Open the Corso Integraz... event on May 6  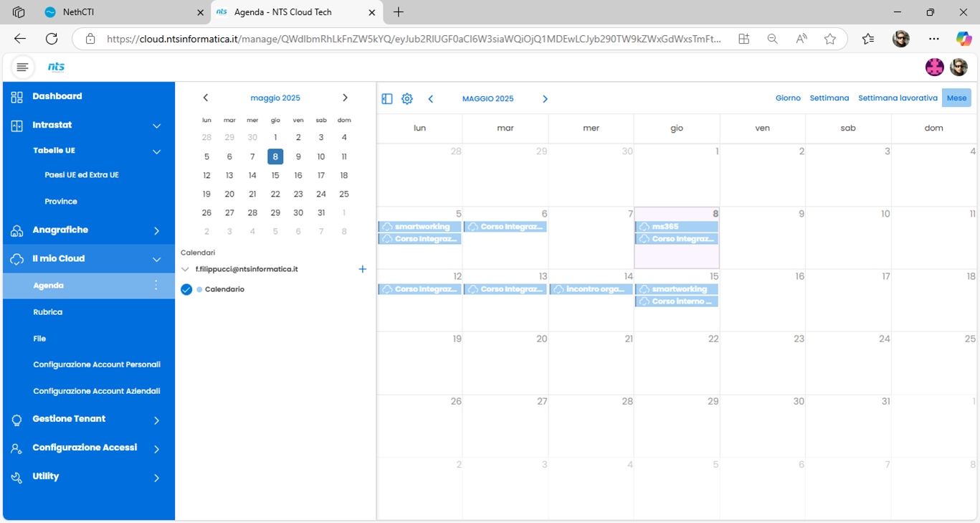(x=505, y=227)
